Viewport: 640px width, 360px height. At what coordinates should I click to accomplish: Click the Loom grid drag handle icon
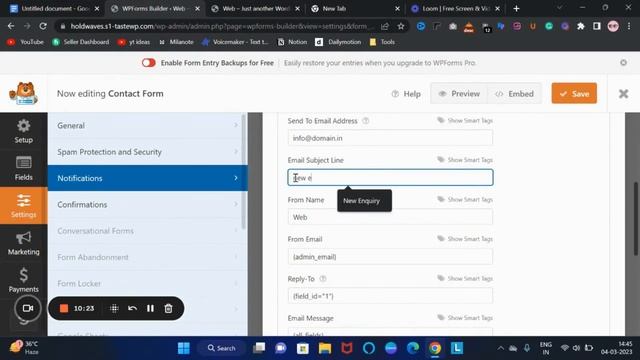coord(114,309)
